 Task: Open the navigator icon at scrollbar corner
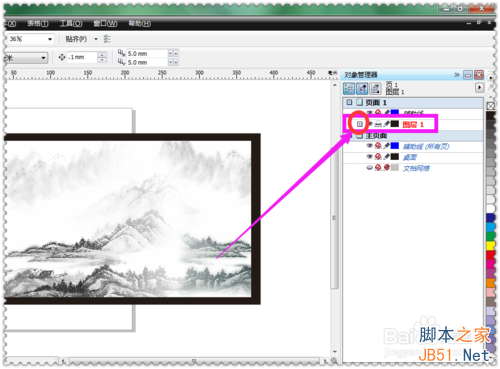pos(334,360)
